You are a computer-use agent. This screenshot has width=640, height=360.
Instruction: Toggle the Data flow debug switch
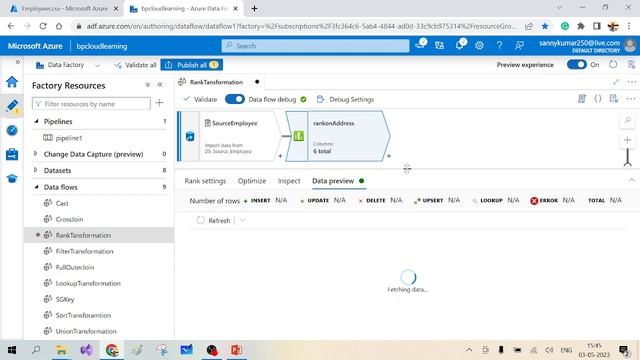pos(235,99)
